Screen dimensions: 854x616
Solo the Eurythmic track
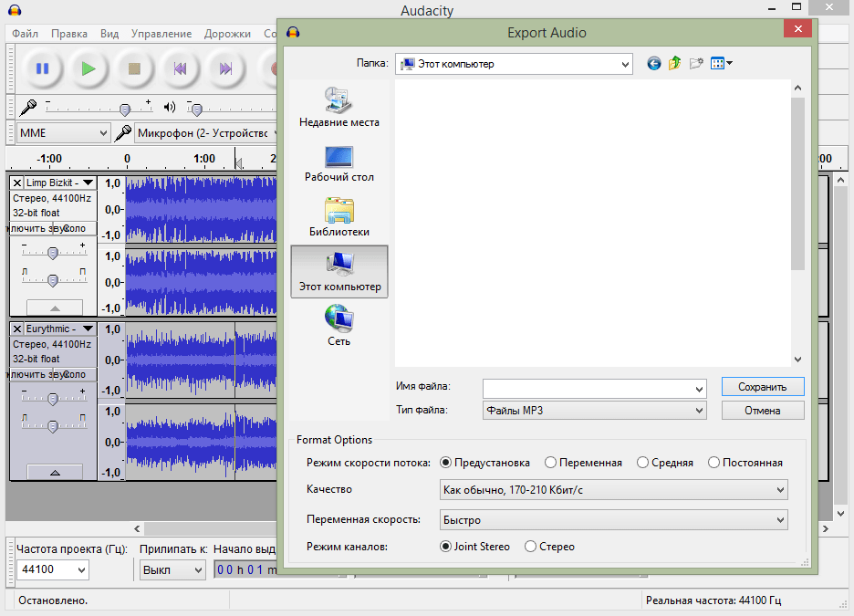[x=75, y=374]
